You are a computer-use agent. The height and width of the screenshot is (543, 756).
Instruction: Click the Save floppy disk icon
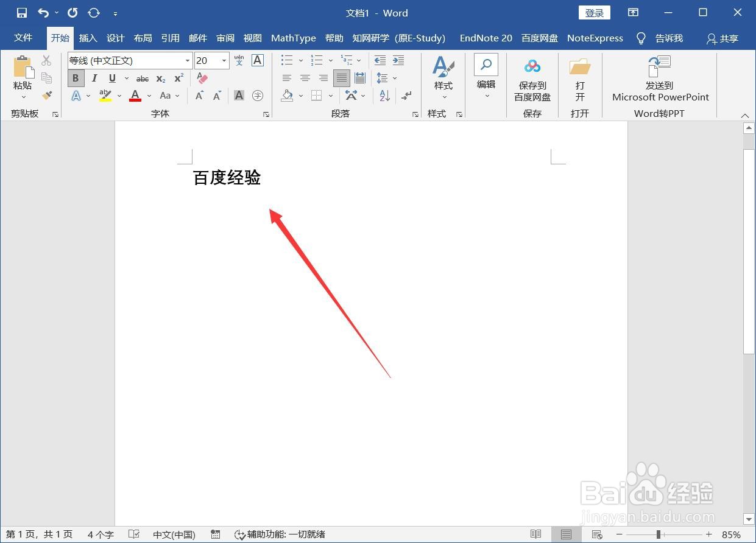click(x=22, y=13)
